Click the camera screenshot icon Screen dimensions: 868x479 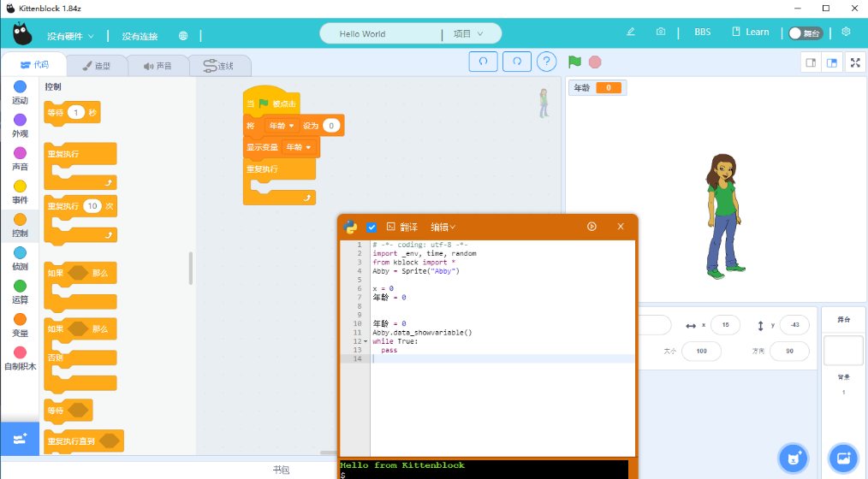coord(661,33)
